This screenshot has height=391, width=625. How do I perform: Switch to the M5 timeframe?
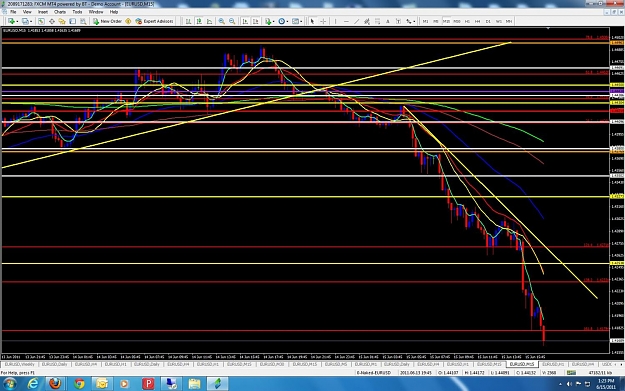tap(436, 21)
